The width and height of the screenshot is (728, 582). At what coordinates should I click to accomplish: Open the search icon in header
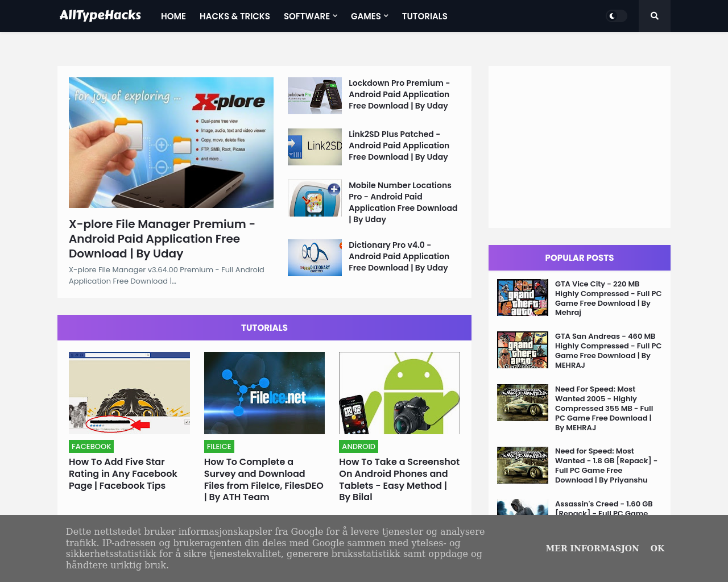coord(654,16)
